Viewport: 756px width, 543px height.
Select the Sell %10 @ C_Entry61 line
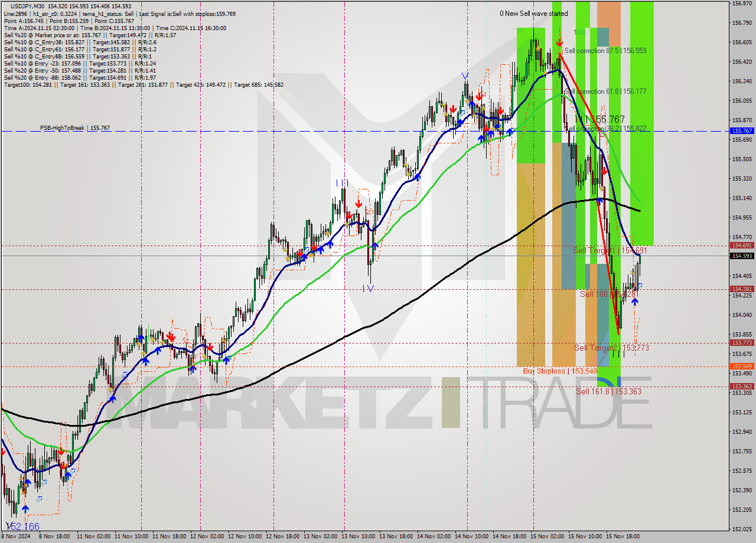(x=80, y=49)
